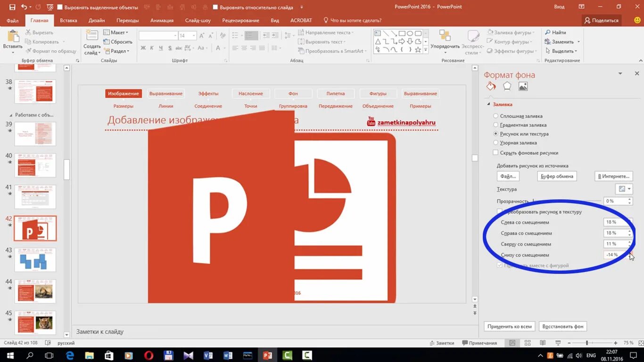This screenshot has width=644, height=362.
Task: Open Microsoft Edge from taskbar
Action: click(70, 355)
